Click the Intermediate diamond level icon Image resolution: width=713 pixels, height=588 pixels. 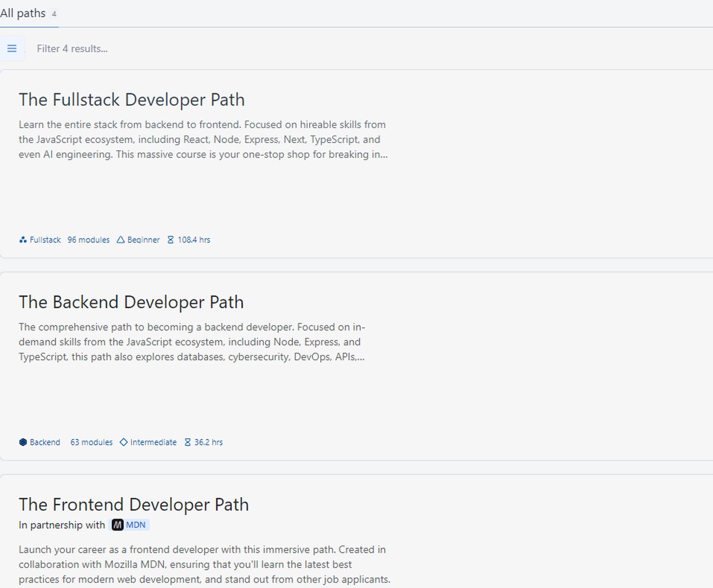click(124, 442)
